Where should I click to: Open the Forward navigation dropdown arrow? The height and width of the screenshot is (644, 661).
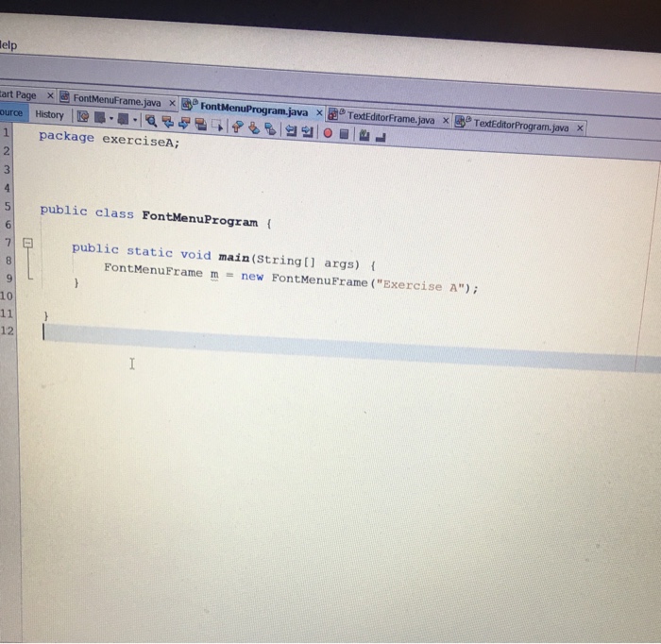135,120
